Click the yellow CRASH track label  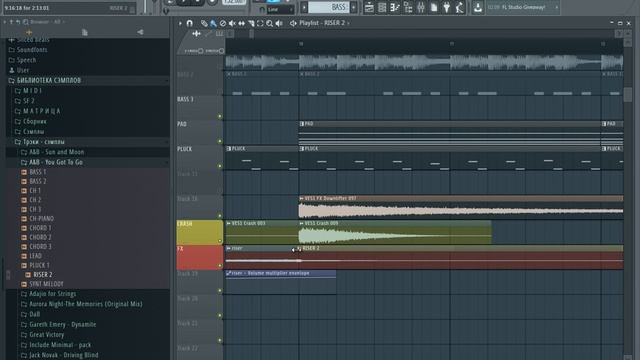(x=200, y=232)
